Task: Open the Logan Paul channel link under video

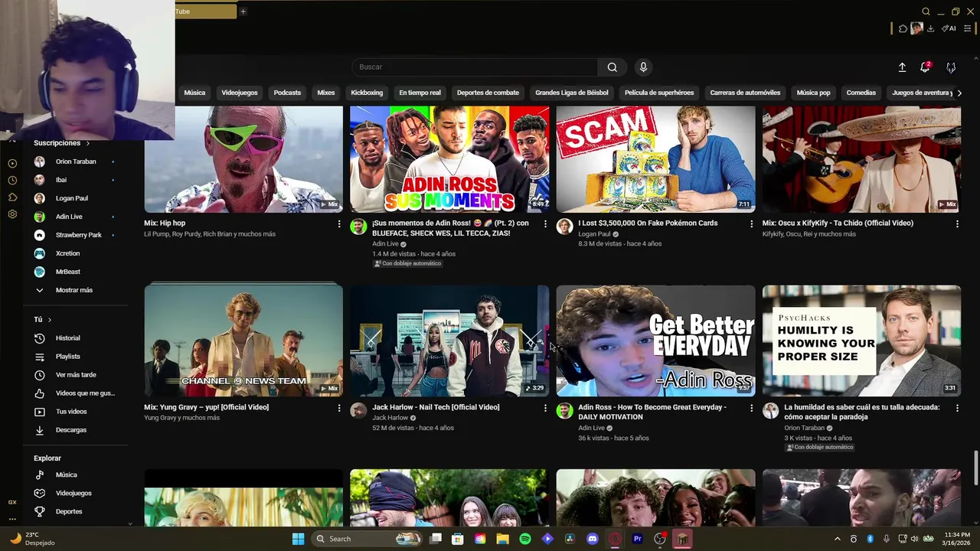Action: 594,234
